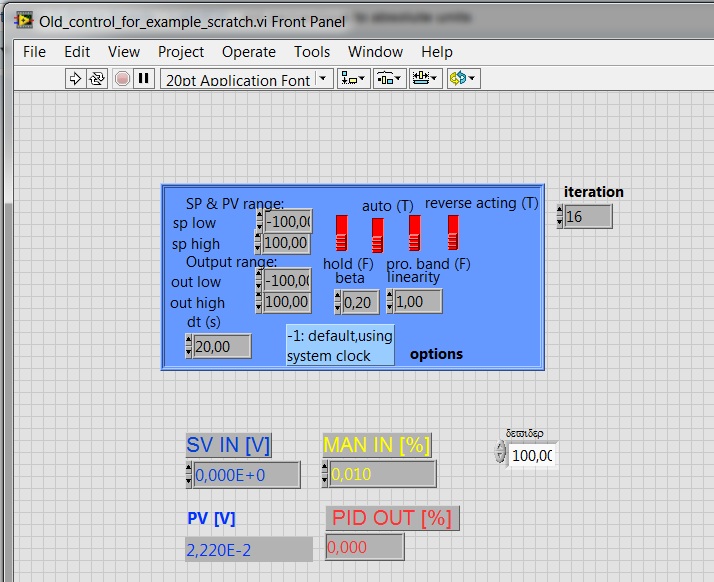Click the sp high value field
Screen dimensions: 714x582
[286, 243]
